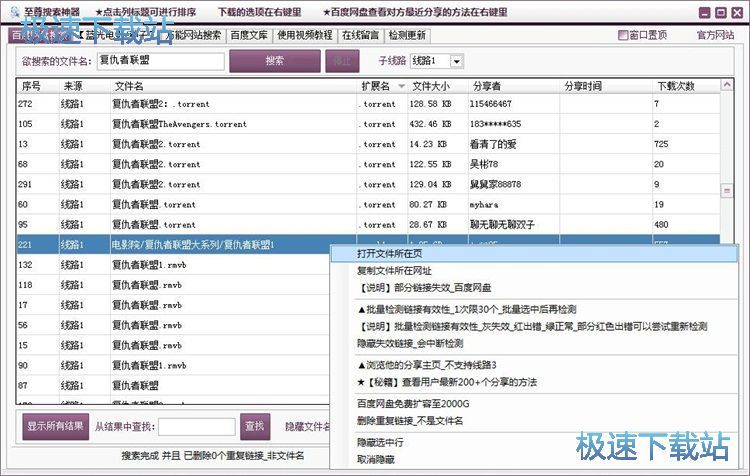Image resolution: width=750 pixels, height=476 pixels.
Task: Select row 118 复仇者联盟.rmvb
Action: tap(174, 285)
